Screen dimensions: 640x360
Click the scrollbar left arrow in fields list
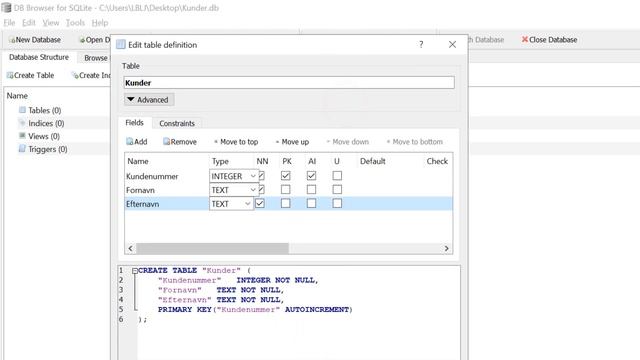click(x=130, y=248)
